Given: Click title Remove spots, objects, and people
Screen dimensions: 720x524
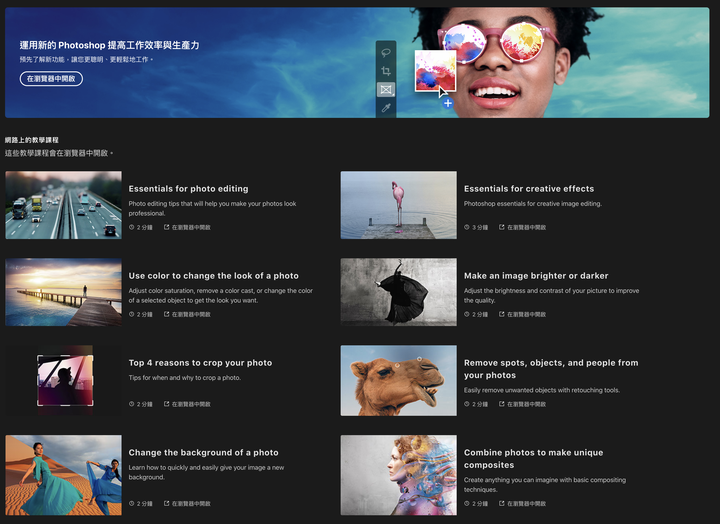Looking at the screenshot, I should tap(551, 369).
